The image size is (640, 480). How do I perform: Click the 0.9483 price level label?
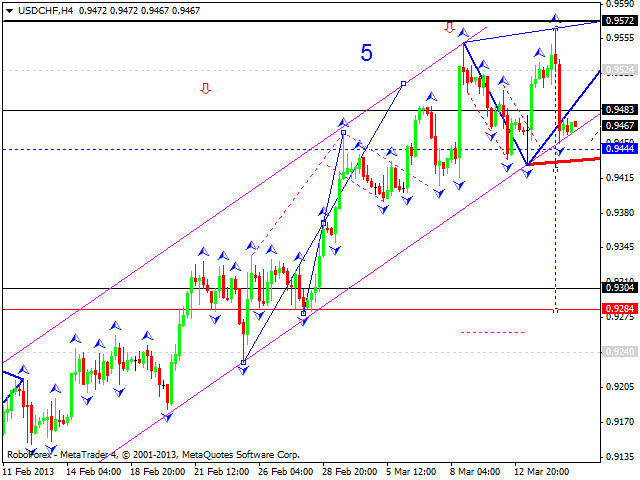[620, 110]
